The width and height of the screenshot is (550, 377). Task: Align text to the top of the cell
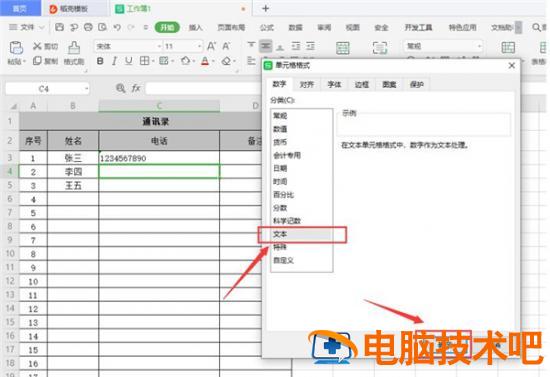251,46
